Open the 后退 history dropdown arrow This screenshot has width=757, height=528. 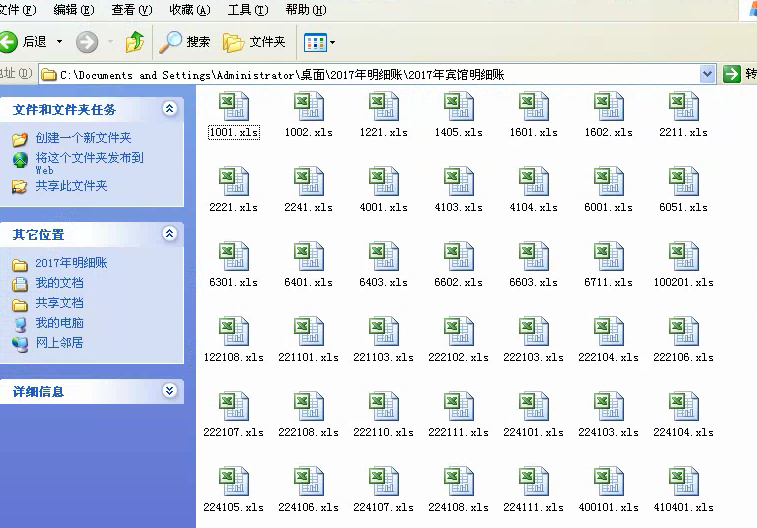pyautogui.click(x=59, y=42)
